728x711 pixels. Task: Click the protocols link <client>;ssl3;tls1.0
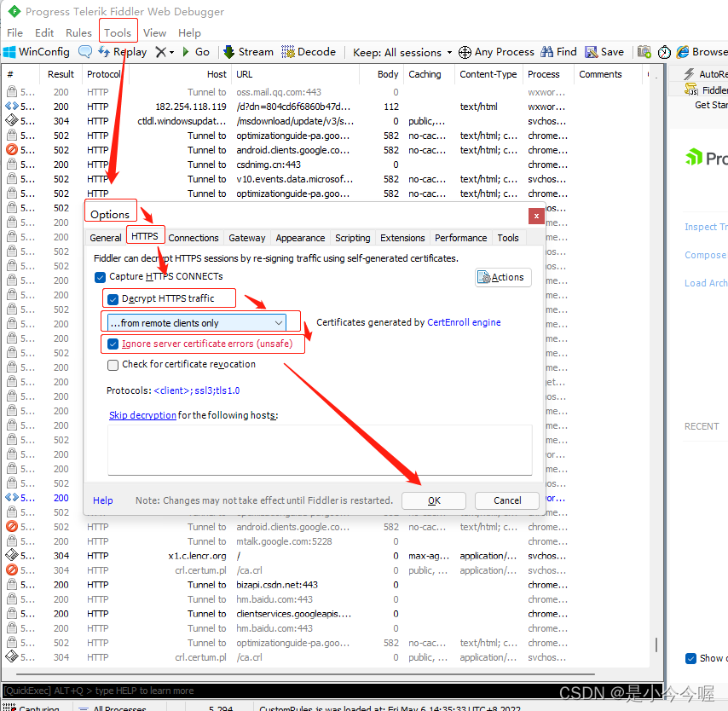(196, 390)
